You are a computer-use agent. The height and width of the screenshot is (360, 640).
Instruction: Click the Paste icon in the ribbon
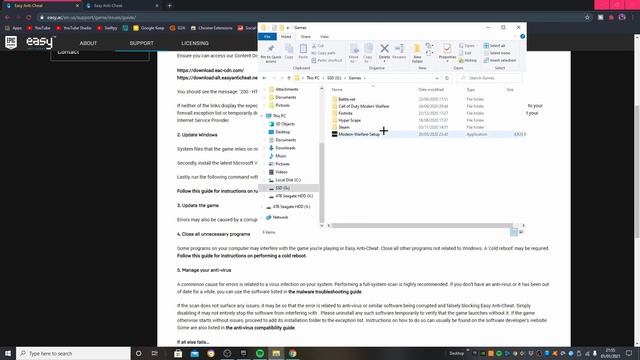pyautogui.click(x=303, y=51)
